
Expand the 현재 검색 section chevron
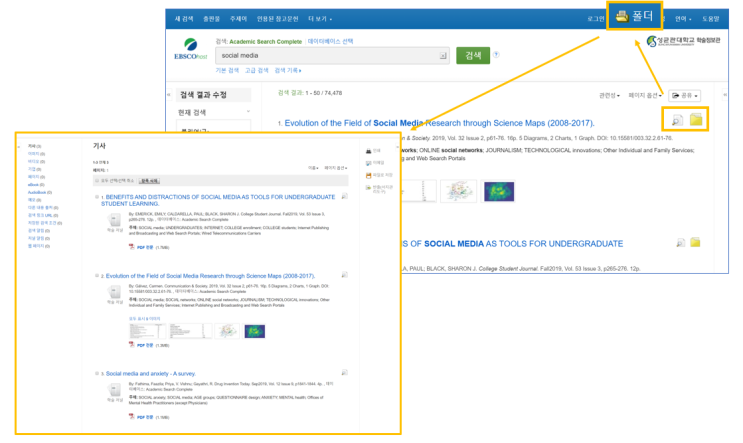pyautogui.click(x=248, y=112)
